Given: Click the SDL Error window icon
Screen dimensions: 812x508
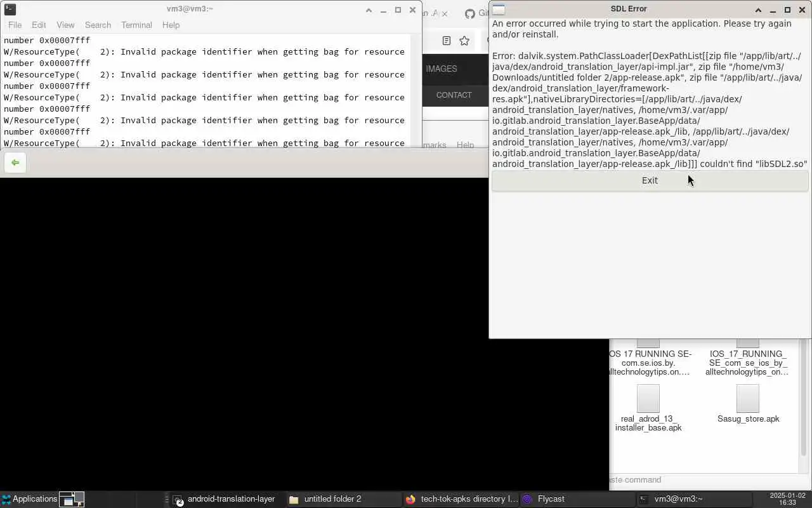Looking at the screenshot, I should 499,10.
